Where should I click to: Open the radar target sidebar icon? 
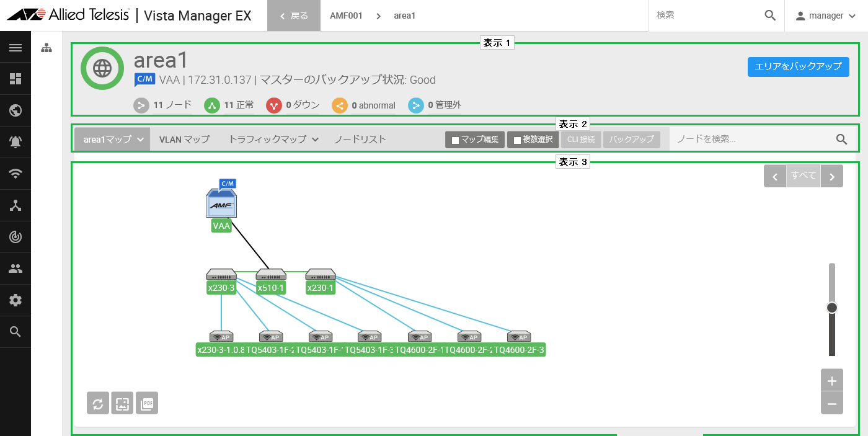[15, 237]
